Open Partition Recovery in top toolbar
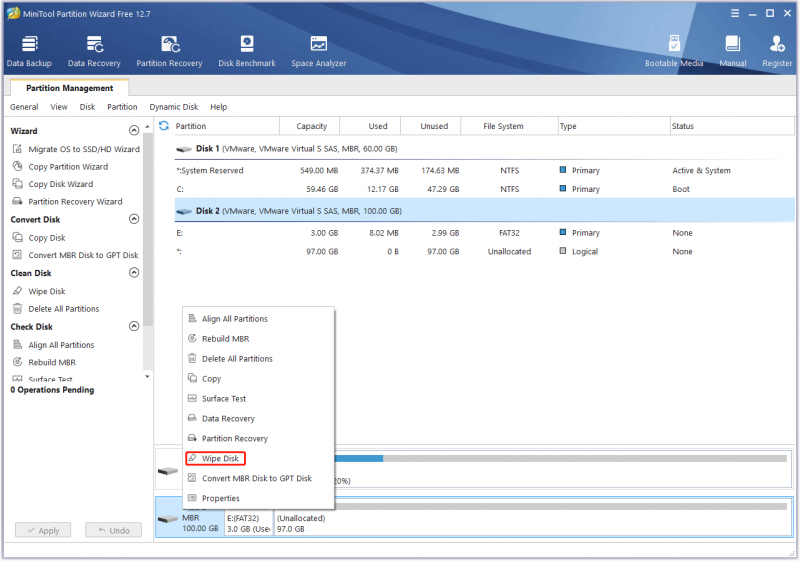The image size is (800, 561). (169, 52)
